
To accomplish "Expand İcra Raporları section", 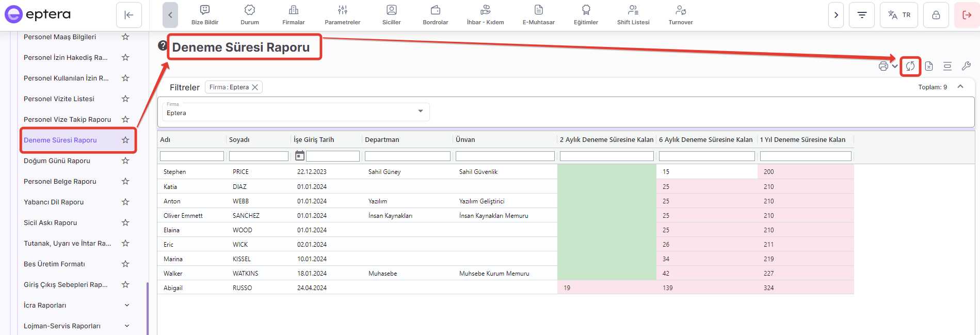I will click(x=127, y=305).
